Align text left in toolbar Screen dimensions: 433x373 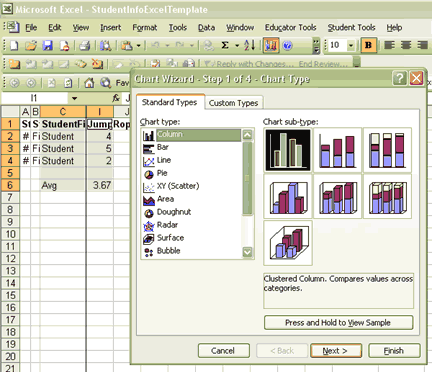[389, 45]
